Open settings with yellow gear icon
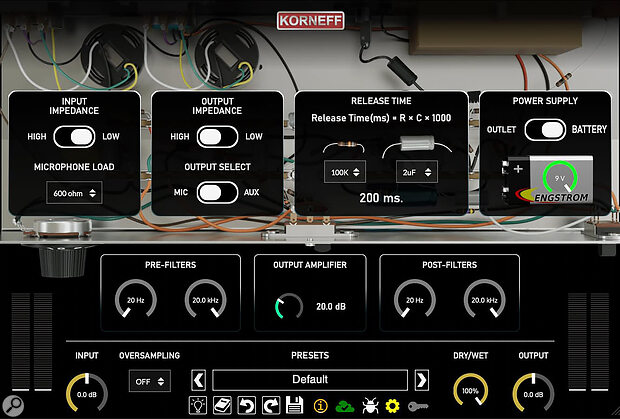The height and width of the screenshot is (419, 620). tap(392, 406)
